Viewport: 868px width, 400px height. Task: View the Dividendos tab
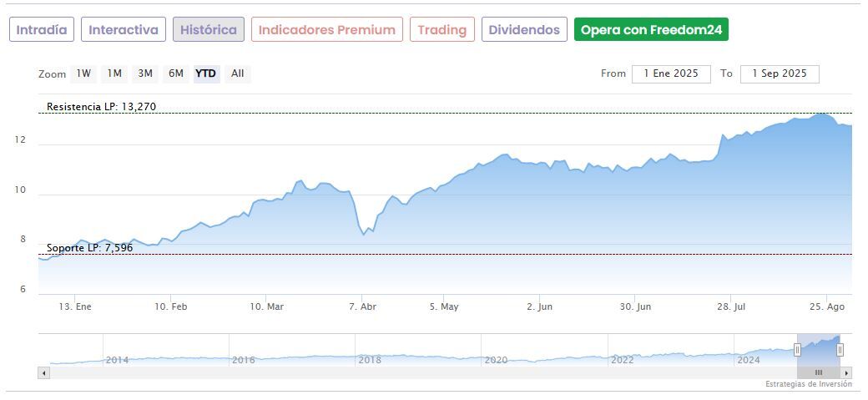tap(524, 30)
